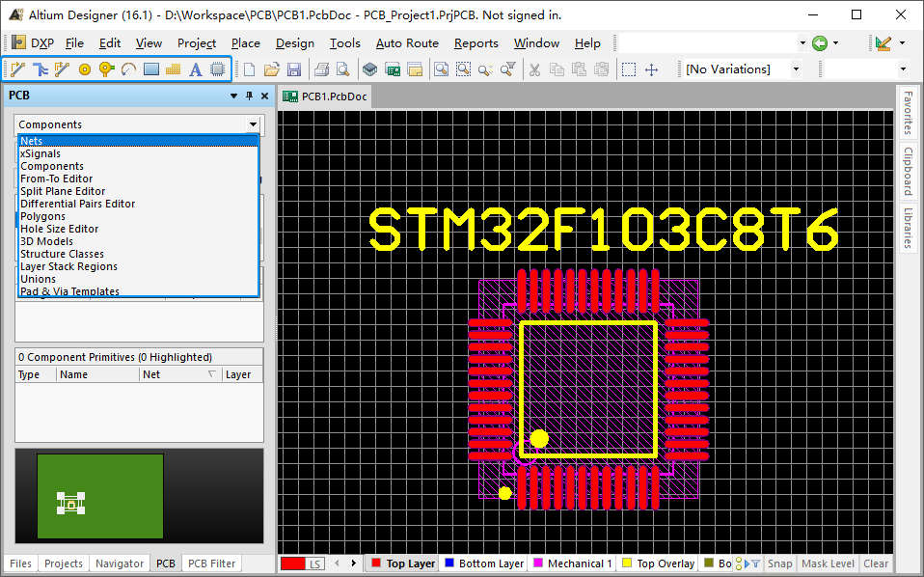Close the PCB panel
The width and height of the screenshot is (924, 577).
264,96
